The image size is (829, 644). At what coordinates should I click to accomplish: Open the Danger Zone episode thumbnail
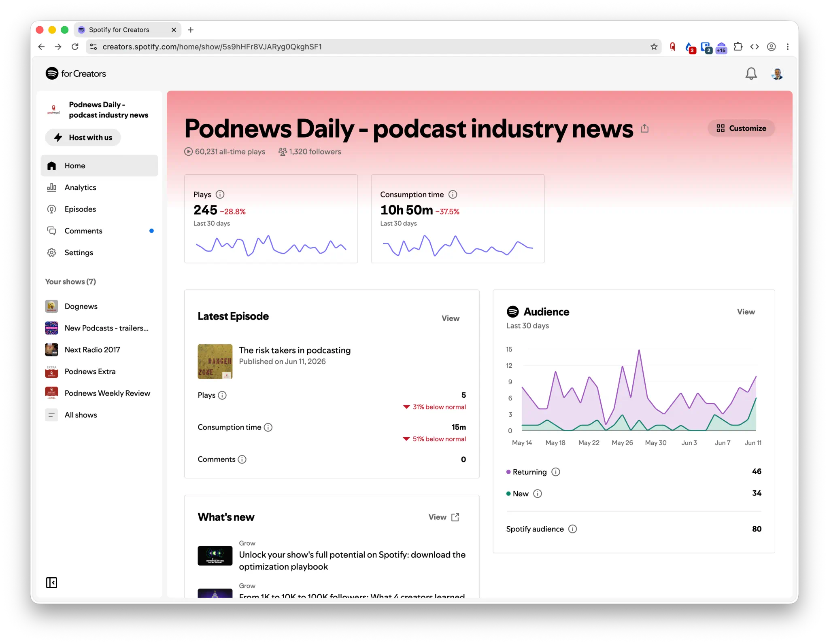coord(215,362)
